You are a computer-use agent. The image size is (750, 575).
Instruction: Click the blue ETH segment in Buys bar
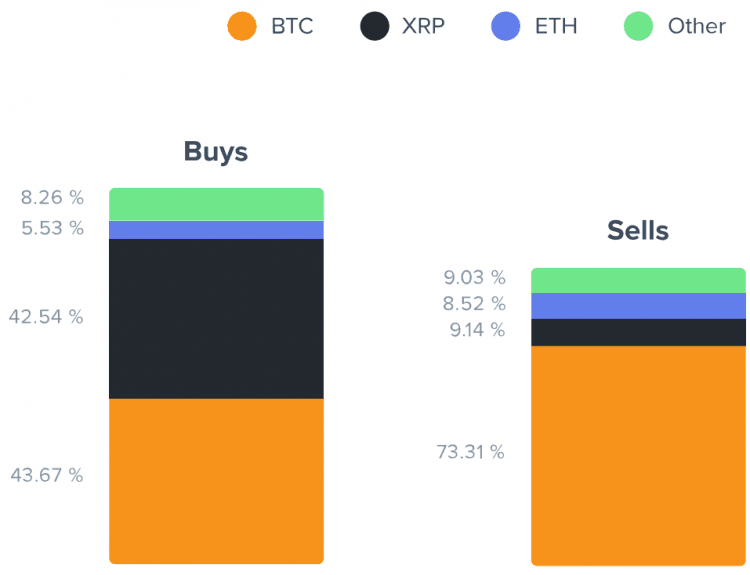[216, 230]
